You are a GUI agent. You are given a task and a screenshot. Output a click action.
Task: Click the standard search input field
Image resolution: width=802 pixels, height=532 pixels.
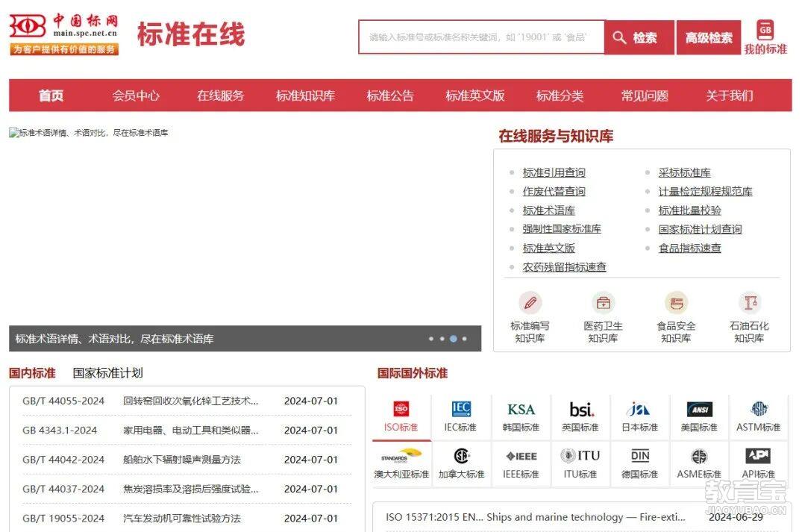click(481, 37)
